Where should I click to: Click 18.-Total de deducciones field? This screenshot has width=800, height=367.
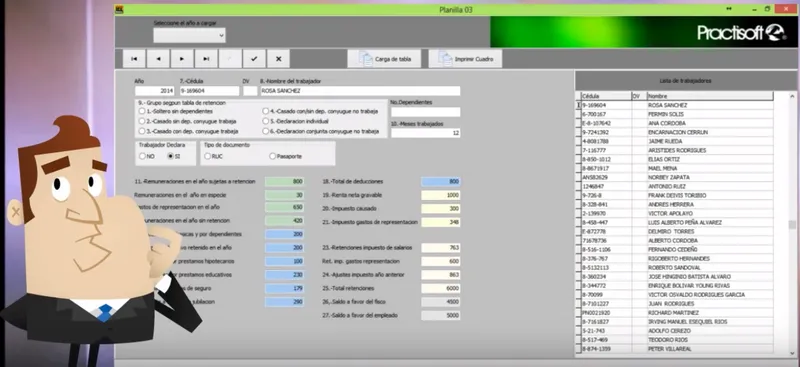(x=441, y=181)
